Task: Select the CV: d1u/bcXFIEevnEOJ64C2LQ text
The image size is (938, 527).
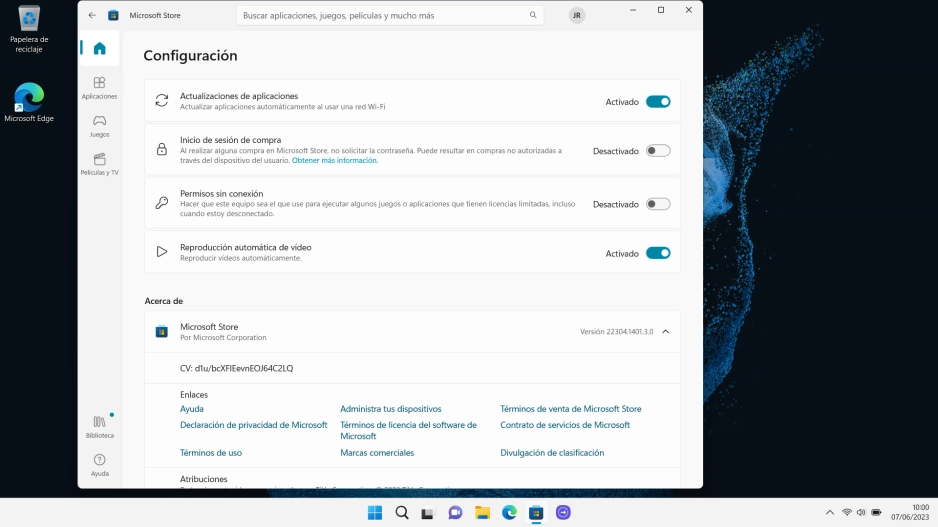Action: point(236,368)
